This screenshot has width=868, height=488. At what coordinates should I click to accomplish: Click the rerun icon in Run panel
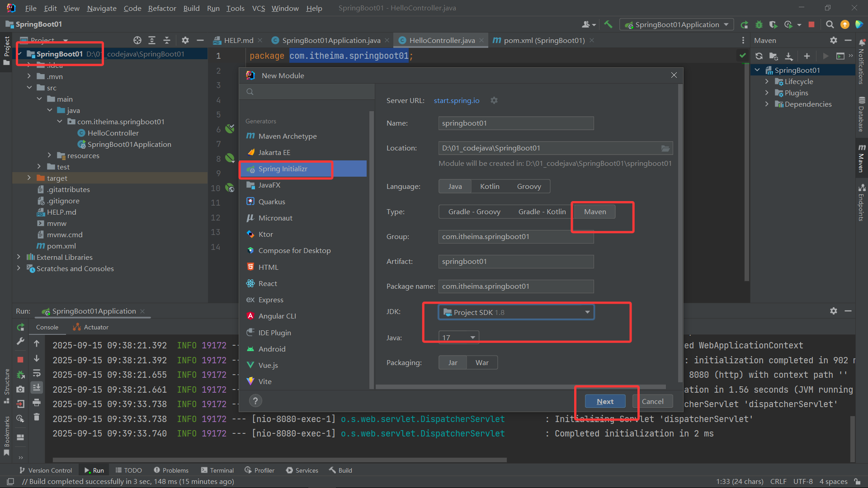point(20,327)
